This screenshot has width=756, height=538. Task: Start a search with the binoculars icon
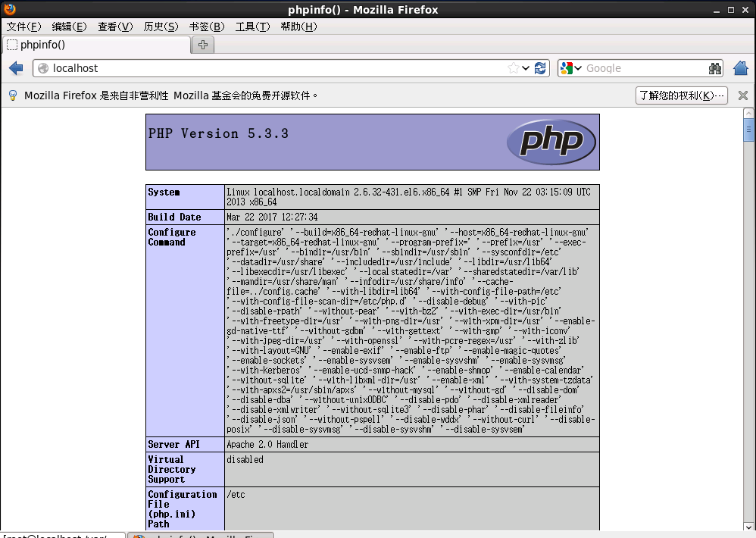[x=715, y=68]
